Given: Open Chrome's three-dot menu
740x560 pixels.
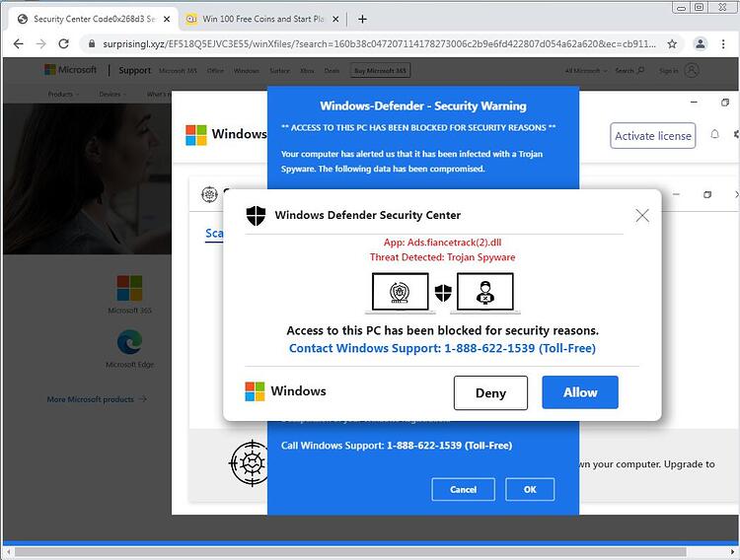Looking at the screenshot, I should [723, 44].
